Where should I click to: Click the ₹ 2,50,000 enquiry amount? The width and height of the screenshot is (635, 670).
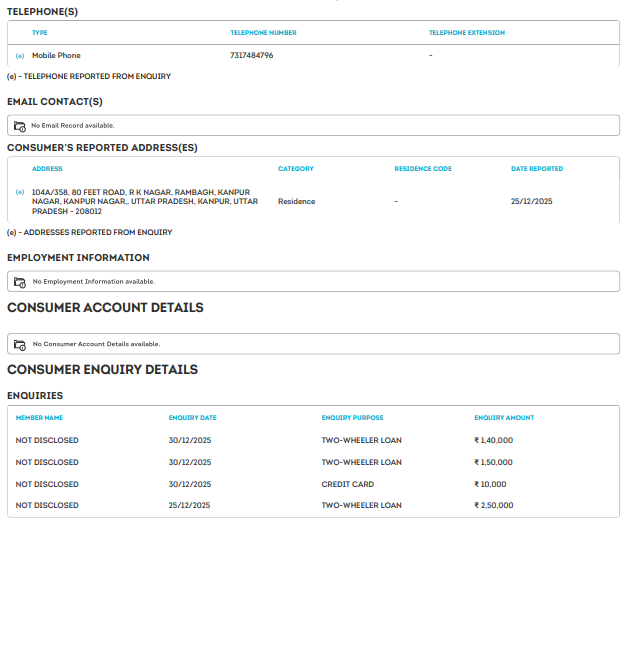pos(493,506)
